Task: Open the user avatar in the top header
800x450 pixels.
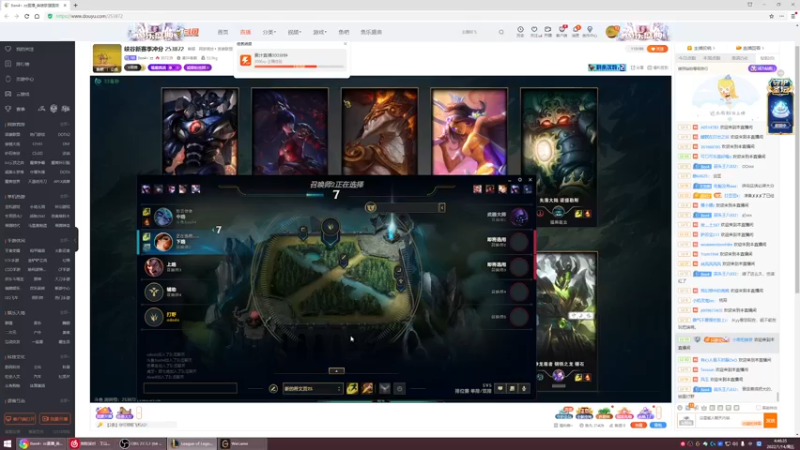Action: pos(612,32)
